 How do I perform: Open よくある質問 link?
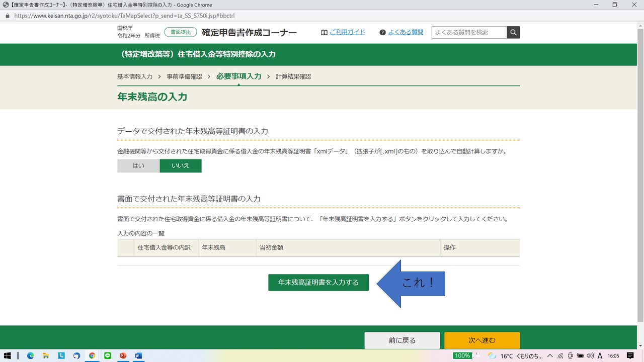[x=406, y=32]
